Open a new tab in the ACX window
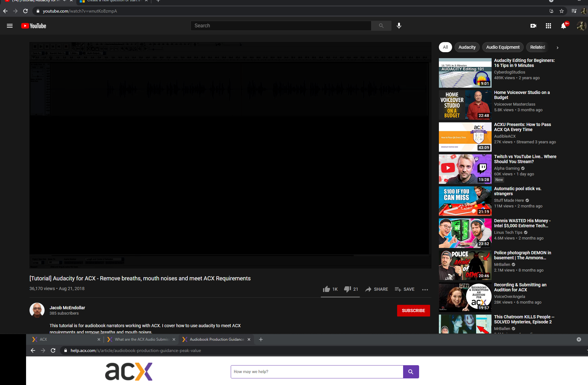The width and height of the screenshot is (588, 385). (x=261, y=339)
